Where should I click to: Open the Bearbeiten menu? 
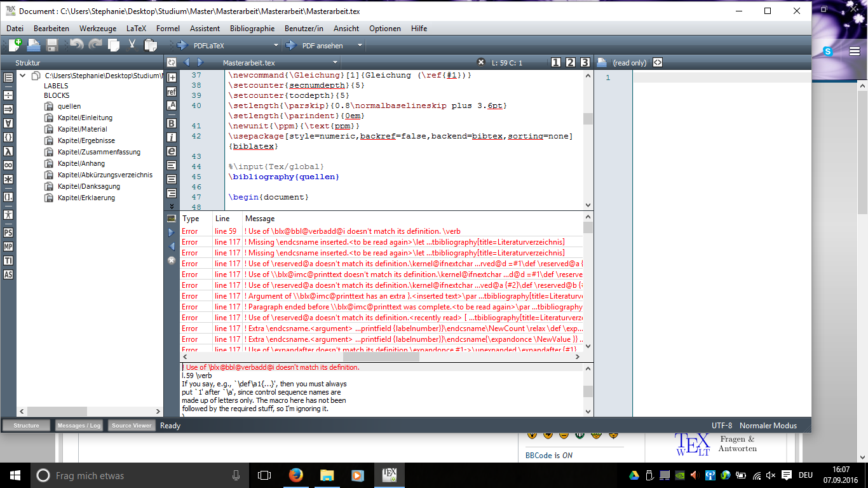point(51,29)
